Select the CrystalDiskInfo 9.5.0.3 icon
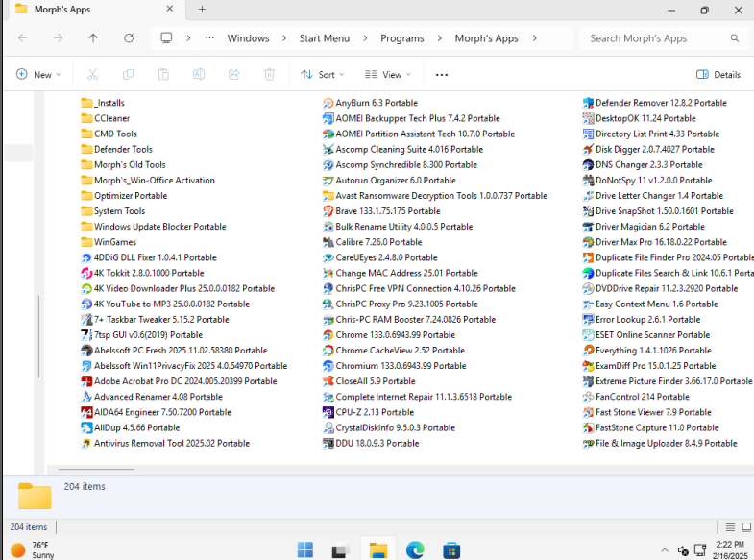 click(x=328, y=427)
